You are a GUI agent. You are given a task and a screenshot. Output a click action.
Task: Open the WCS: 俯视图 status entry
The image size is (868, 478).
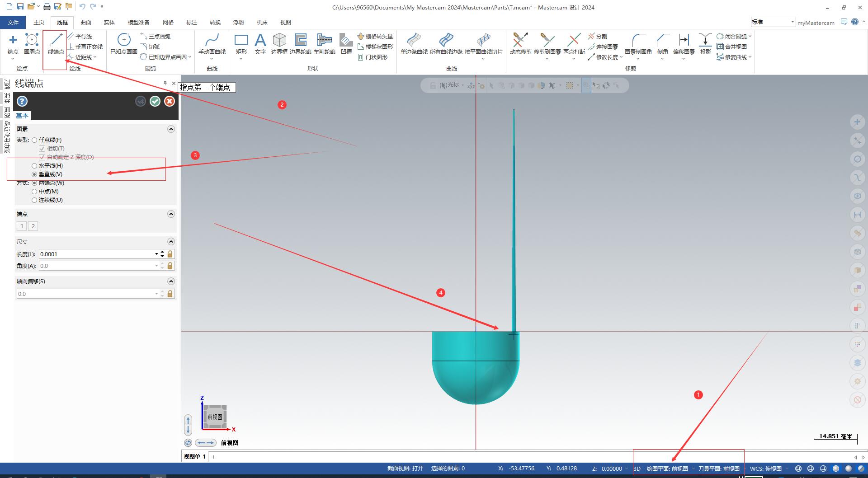(x=765, y=469)
